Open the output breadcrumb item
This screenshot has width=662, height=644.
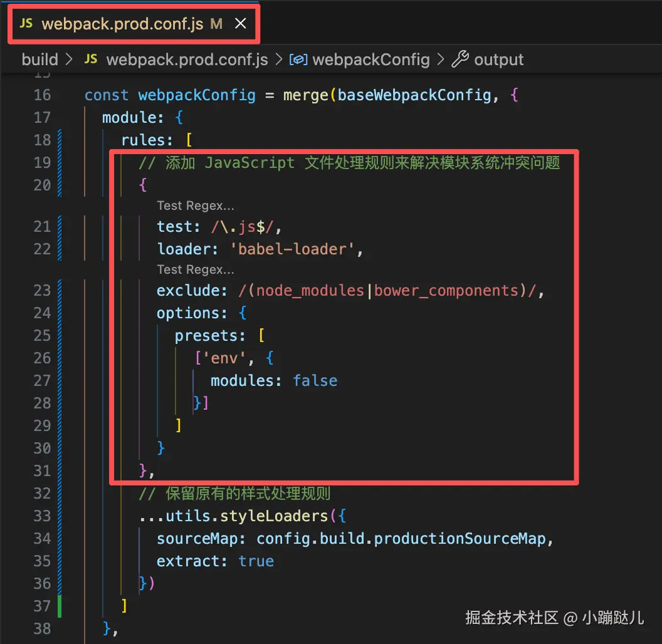click(x=498, y=60)
